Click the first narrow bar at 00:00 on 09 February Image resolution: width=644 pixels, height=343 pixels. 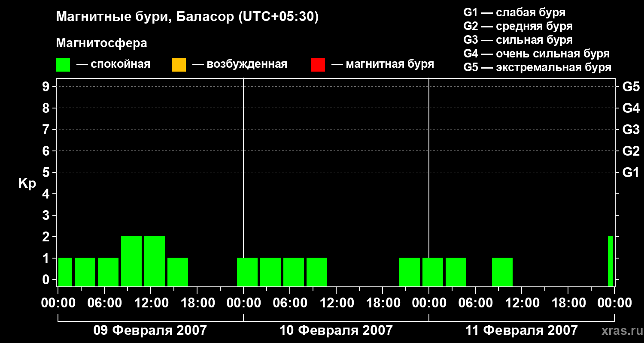coord(65,272)
